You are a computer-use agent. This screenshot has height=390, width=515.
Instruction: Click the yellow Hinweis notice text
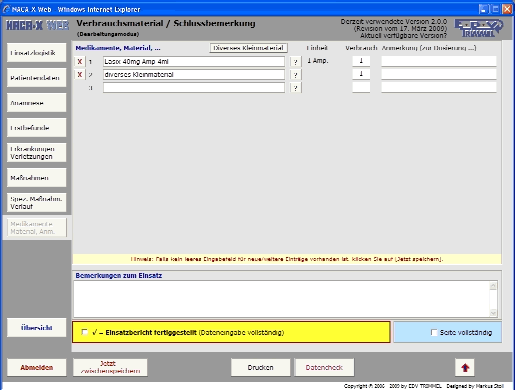point(287,259)
